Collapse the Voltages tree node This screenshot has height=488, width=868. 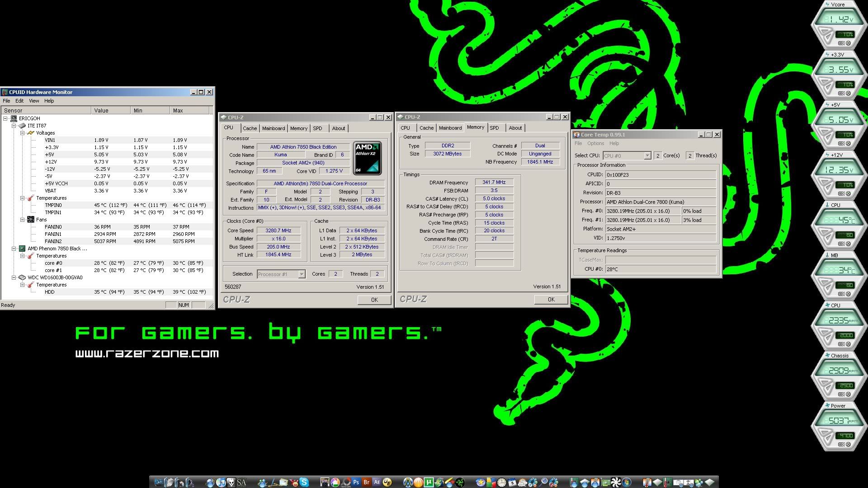click(x=22, y=133)
